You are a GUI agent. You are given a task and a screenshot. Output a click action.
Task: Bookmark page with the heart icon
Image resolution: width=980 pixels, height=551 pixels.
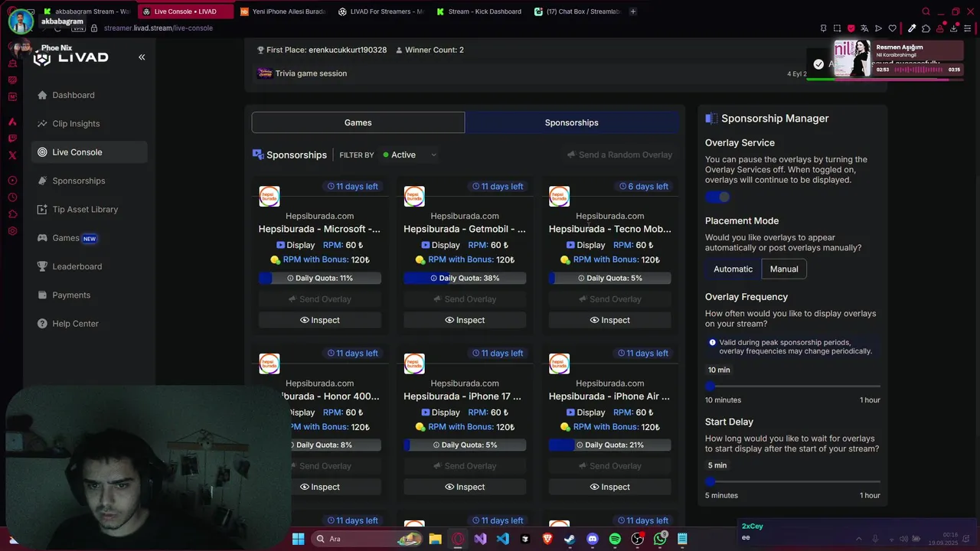click(893, 28)
